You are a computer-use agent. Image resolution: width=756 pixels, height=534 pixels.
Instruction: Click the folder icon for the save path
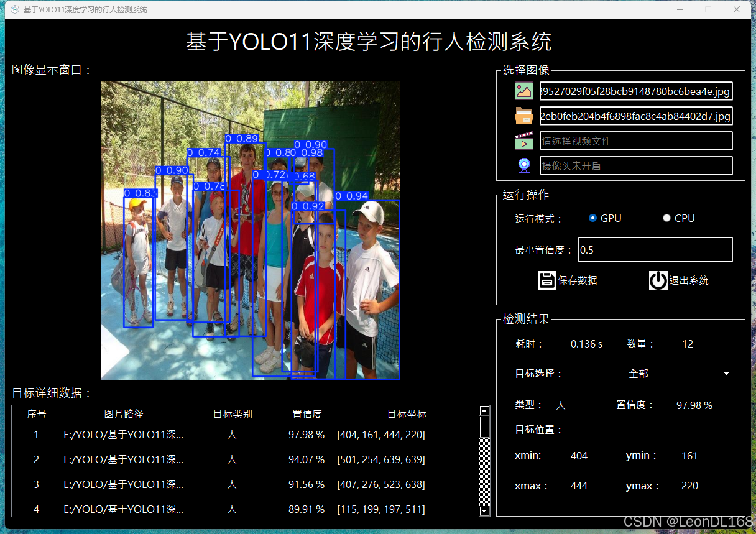[523, 116]
